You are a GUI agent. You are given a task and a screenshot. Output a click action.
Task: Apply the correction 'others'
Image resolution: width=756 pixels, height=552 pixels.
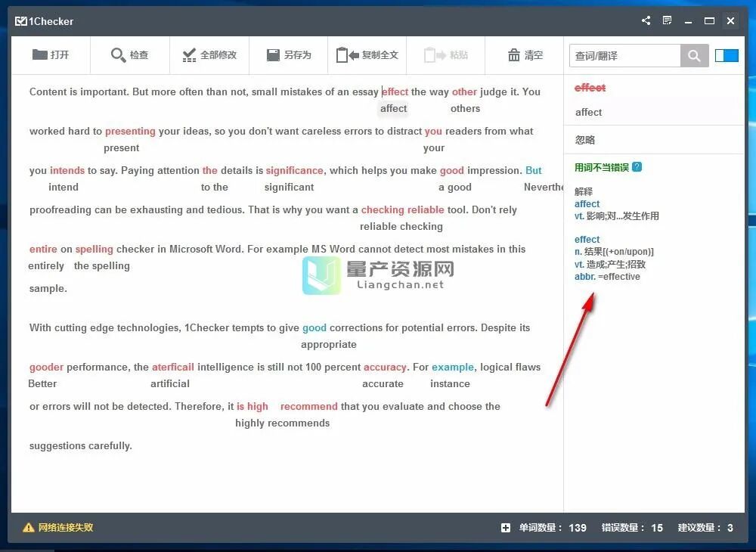click(x=465, y=108)
